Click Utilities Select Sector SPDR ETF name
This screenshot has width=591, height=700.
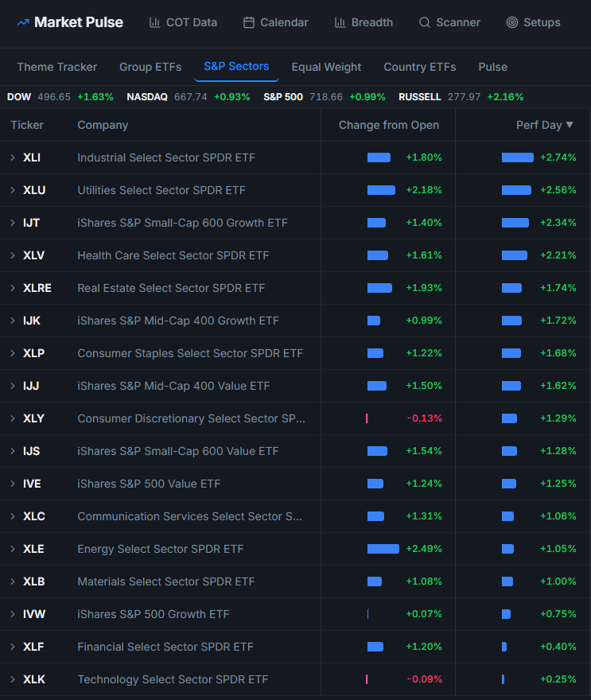point(161,190)
